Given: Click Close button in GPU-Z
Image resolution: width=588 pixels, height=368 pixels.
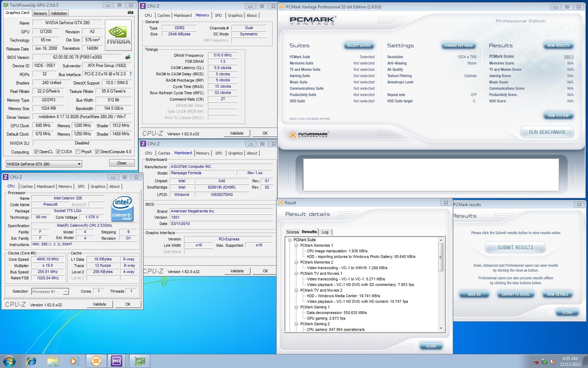Looking at the screenshot, I should point(121,163).
